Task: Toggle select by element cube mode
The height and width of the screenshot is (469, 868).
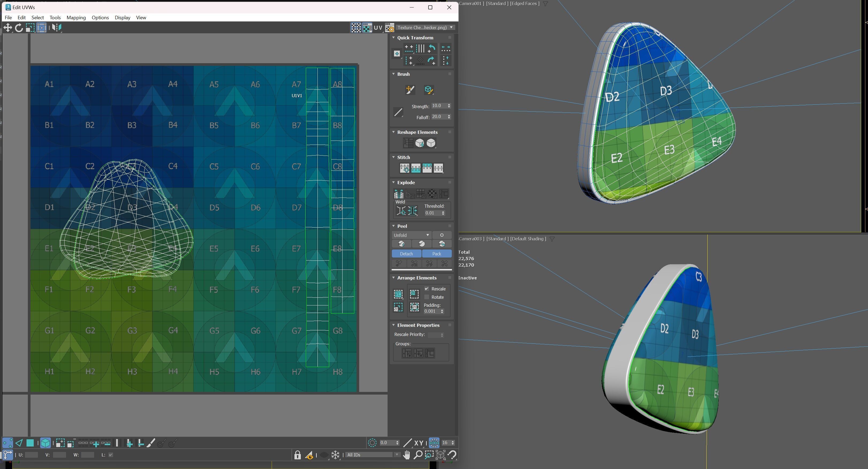Action: click(x=46, y=443)
